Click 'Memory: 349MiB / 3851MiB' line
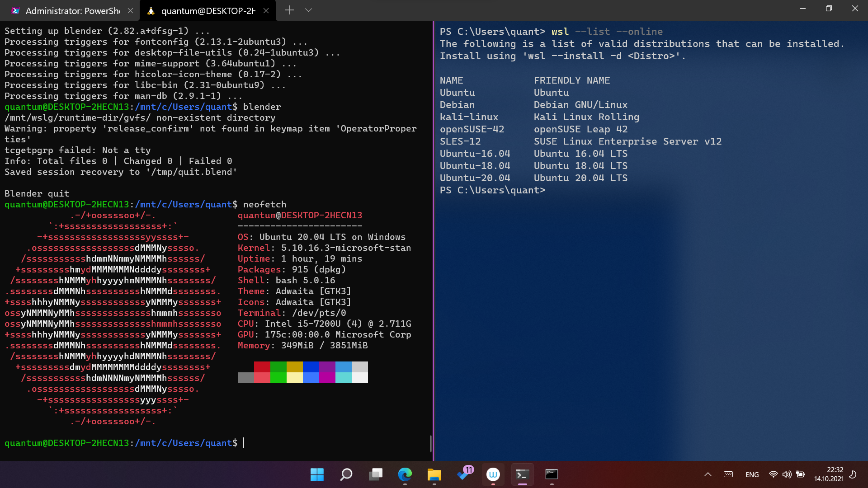Image resolution: width=868 pixels, height=488 pixels. pos(302,346)
